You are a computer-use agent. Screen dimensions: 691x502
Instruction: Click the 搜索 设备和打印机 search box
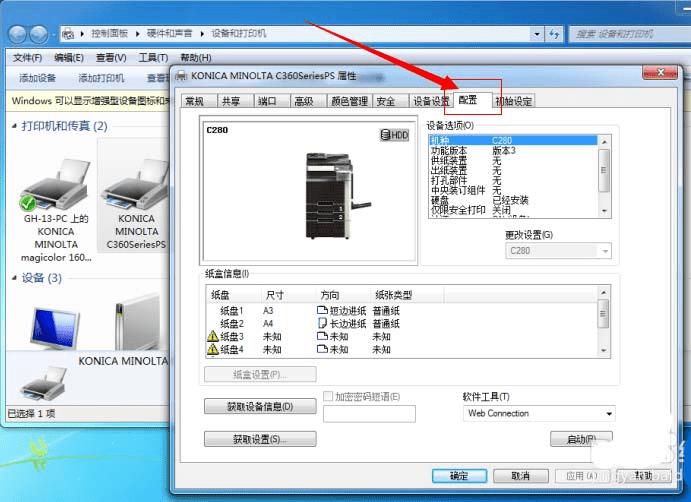click(630, 34)
